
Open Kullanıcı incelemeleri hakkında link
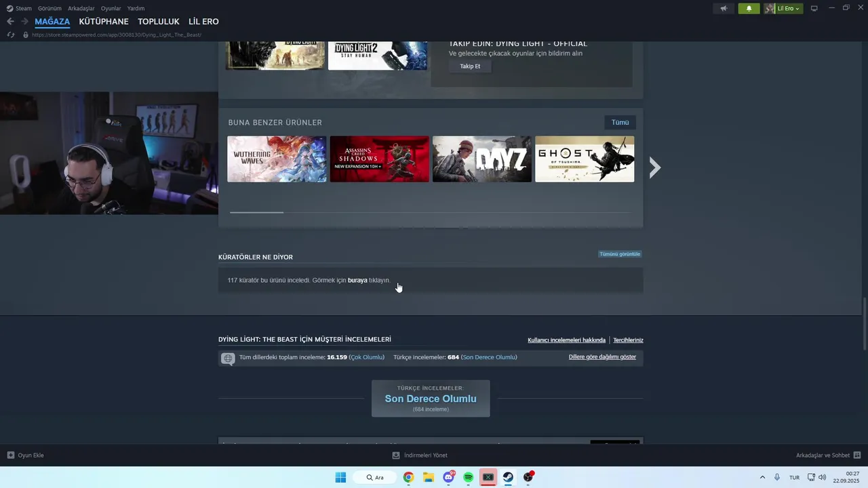coord(566,340)
